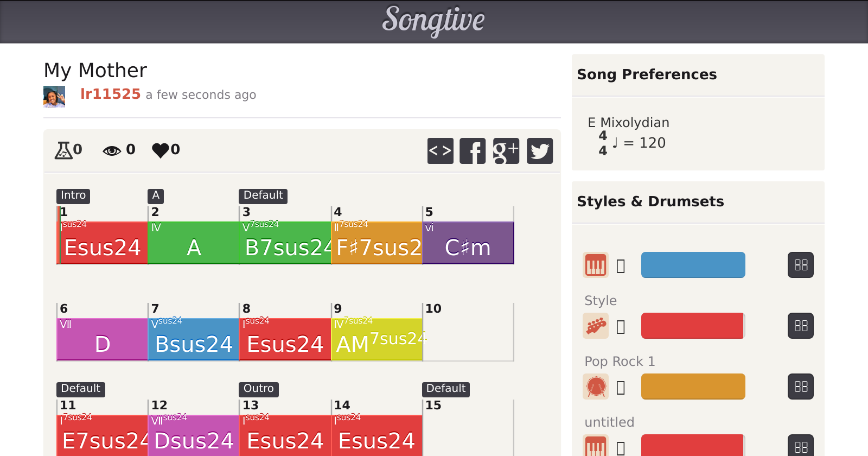This screenshot has width=868, height=456.
Task: Select the drum instrument icon
Action: 595,387
